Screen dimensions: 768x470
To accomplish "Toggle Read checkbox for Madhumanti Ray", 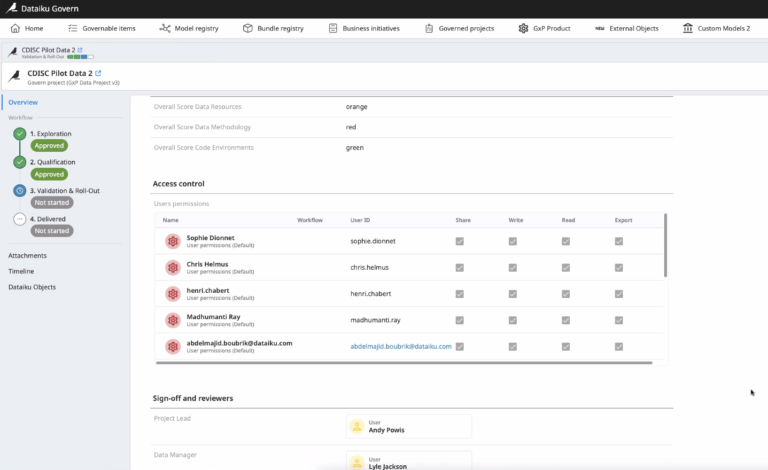I will [566, 320].
